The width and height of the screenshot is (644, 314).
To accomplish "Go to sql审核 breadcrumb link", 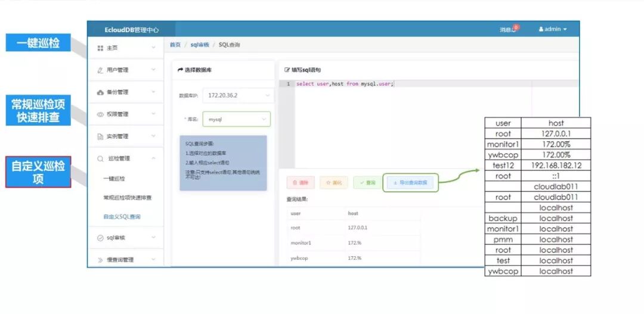I will click(x=200, y=45).
